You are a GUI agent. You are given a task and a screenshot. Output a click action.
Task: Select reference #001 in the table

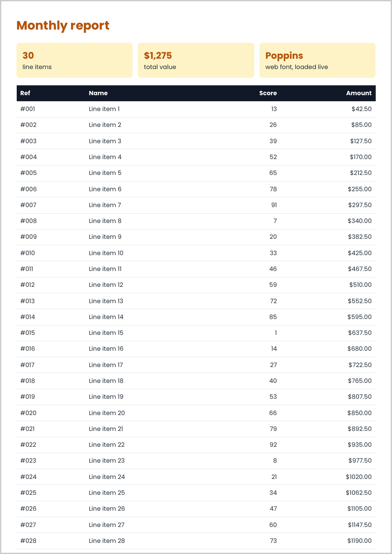28,109
